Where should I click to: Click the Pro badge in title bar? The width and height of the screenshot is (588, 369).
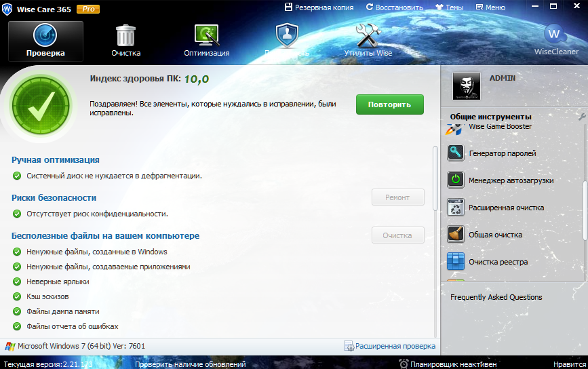pyautogui.click(x=88, y=9)
